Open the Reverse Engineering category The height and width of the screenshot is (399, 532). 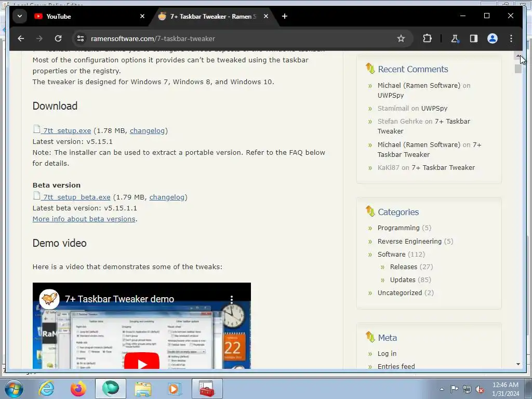(409, 241)
